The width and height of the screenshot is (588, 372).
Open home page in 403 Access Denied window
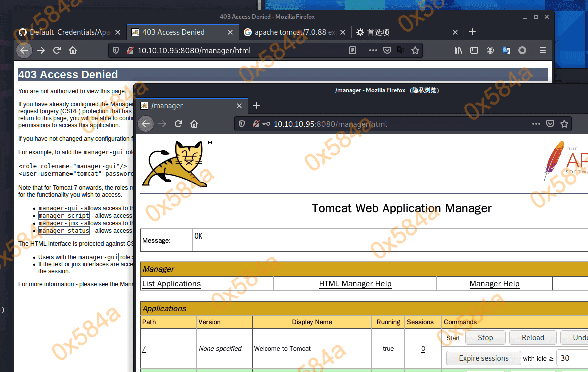coord(73,50)
